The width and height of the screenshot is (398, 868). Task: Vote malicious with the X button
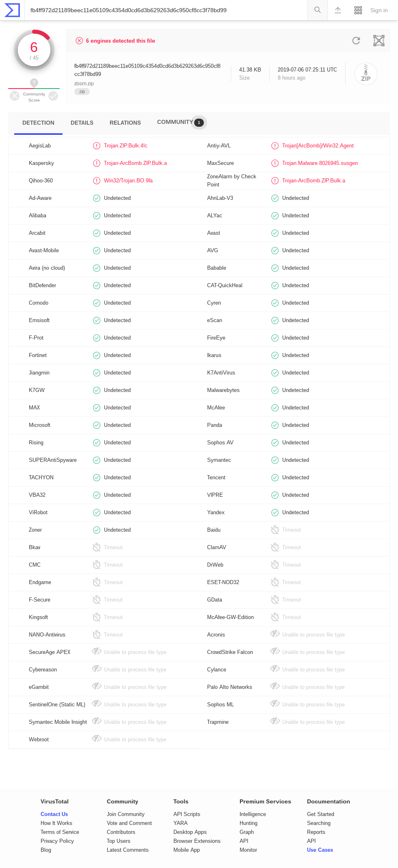(15, 96)
